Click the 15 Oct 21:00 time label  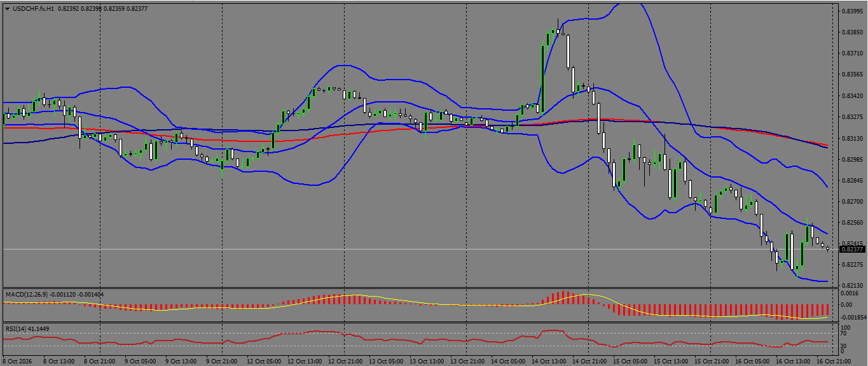712,361
